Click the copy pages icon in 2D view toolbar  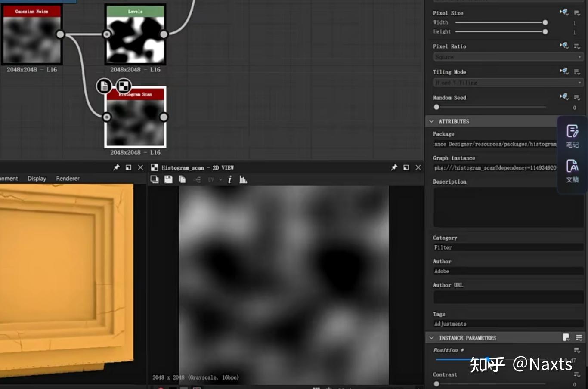click(183, 179)
